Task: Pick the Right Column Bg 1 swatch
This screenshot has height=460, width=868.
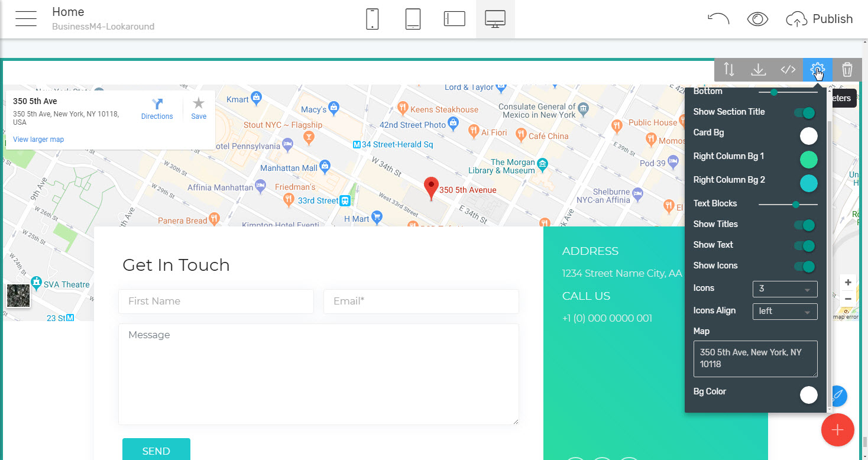Action: [x=808, y=160]
